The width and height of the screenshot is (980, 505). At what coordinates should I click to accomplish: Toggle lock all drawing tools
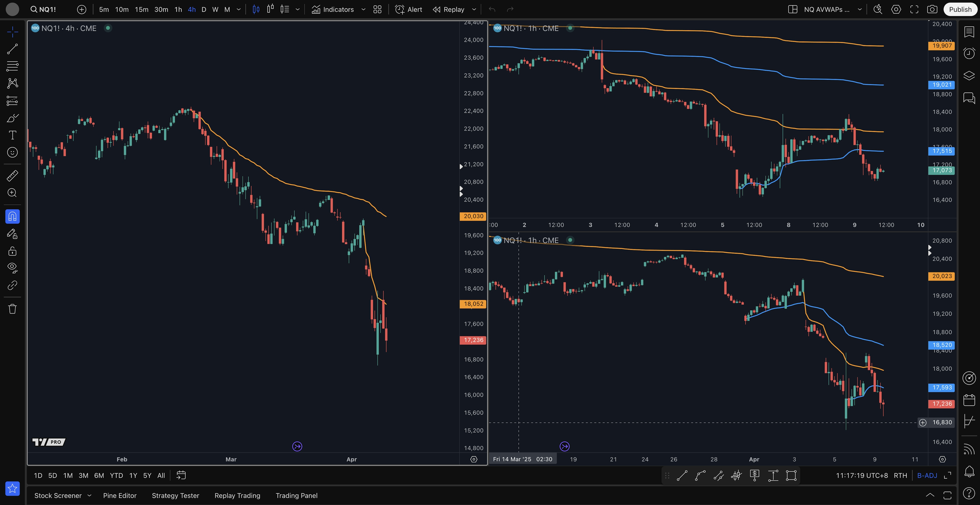12,251
